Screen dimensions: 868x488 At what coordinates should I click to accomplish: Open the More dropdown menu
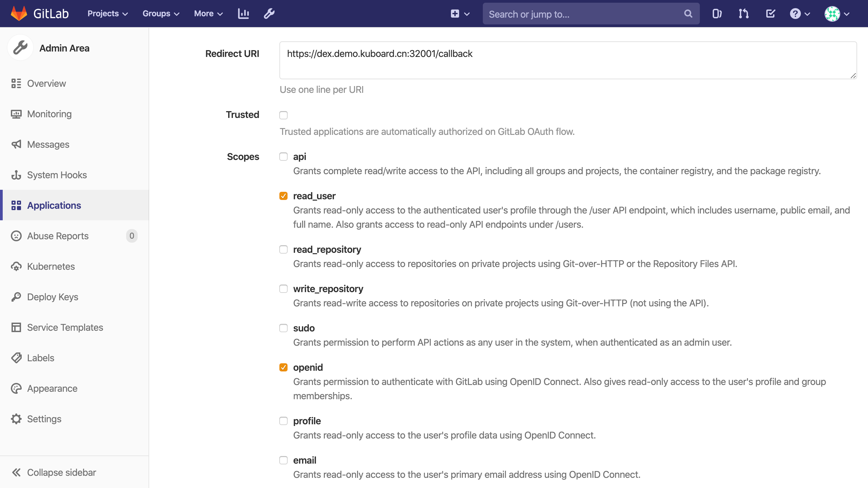click(x=209, y=13)
